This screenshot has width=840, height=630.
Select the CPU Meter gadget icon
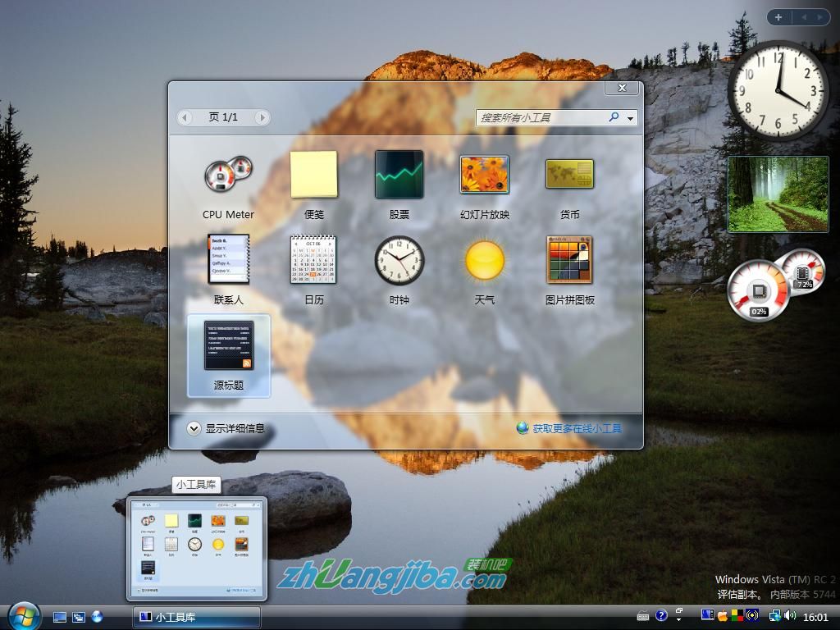pyautogui.click(x=228, y=175)
